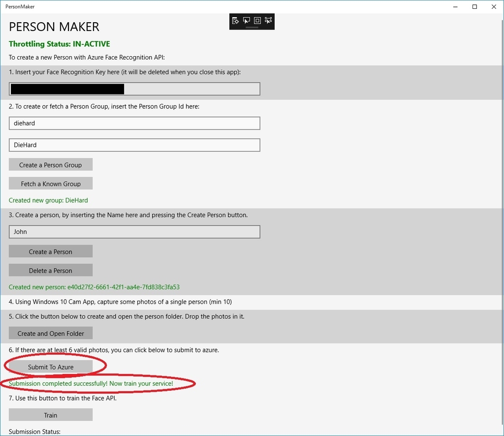Toggle track focused element icon
Viewport: 504px width, 436px height.
(268, 21)
